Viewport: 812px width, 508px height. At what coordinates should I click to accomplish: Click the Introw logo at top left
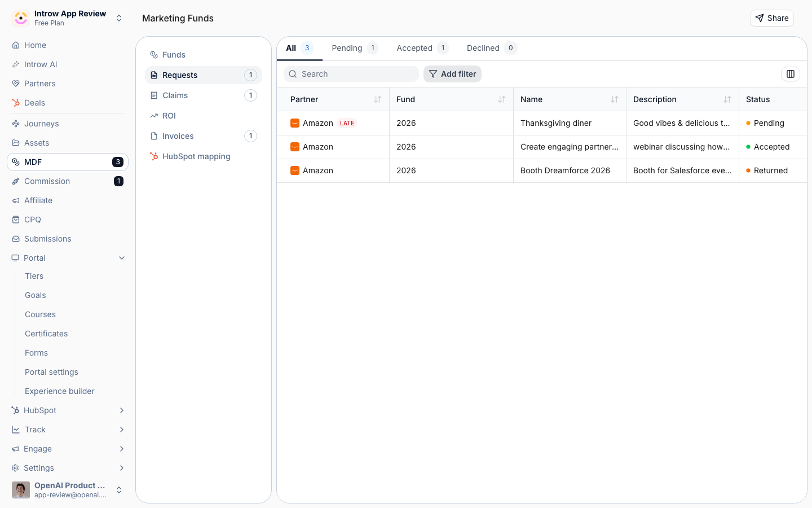click(21, 18)
